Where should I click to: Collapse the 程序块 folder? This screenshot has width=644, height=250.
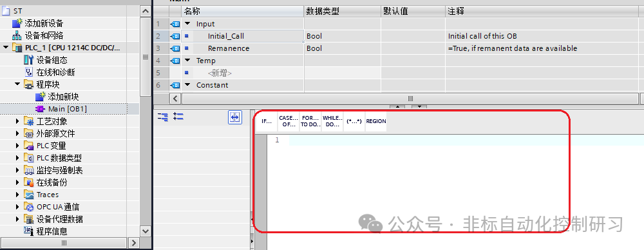[17, 84]
